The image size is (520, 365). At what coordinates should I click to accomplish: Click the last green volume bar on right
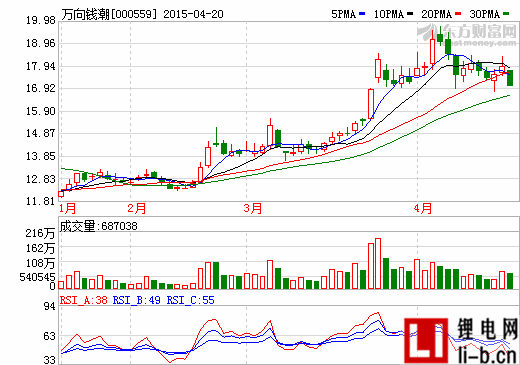pyautogui.click(x=510, y=281)
